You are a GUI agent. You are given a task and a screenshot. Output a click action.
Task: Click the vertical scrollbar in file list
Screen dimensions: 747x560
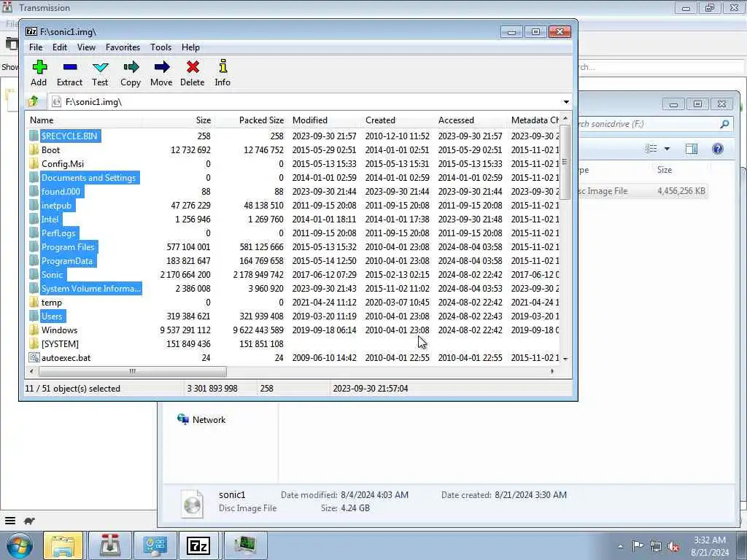click(x=565, y=162)
